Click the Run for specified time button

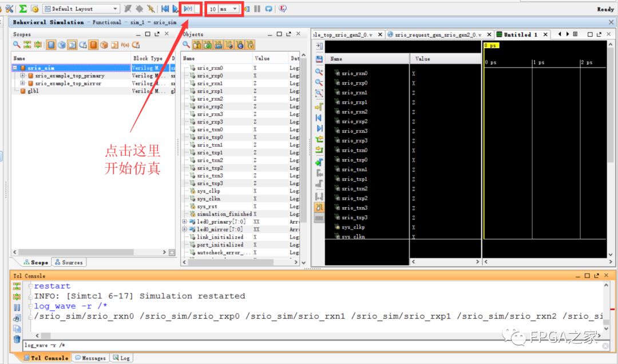pos(188,9)
